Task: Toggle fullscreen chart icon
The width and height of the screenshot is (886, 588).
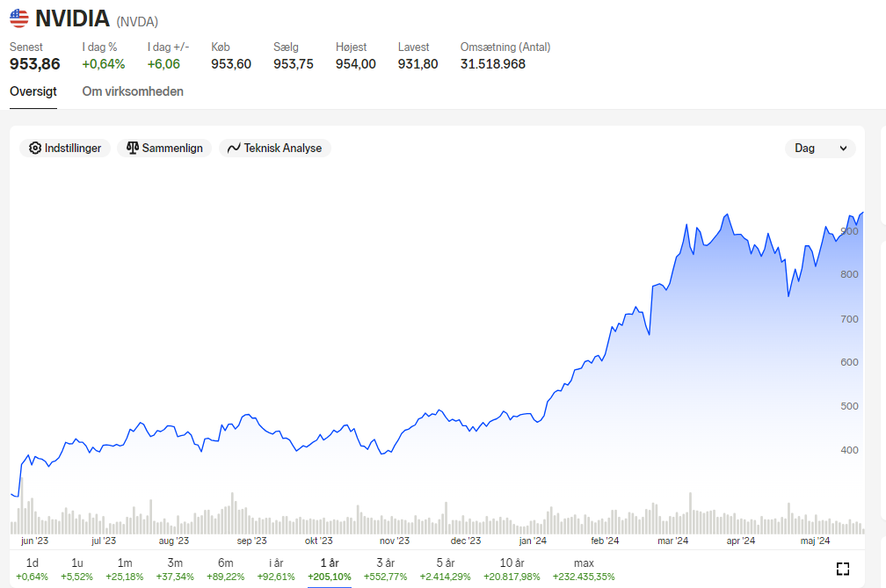Action: [842, 569]
